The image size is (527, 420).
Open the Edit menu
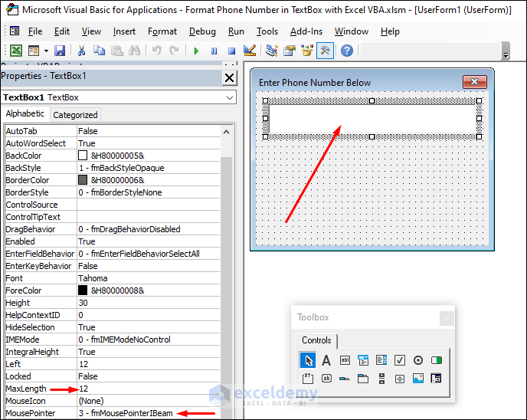[62, 31]
